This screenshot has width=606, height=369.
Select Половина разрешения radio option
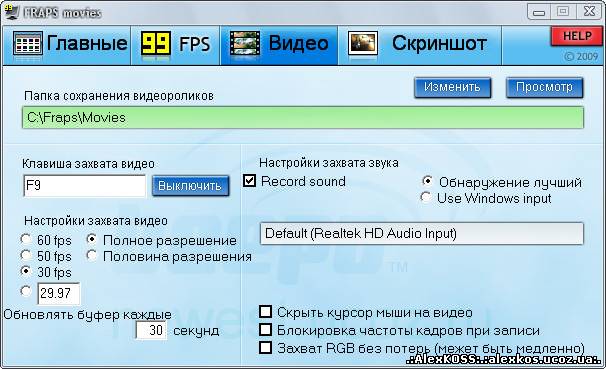(92, 255)
